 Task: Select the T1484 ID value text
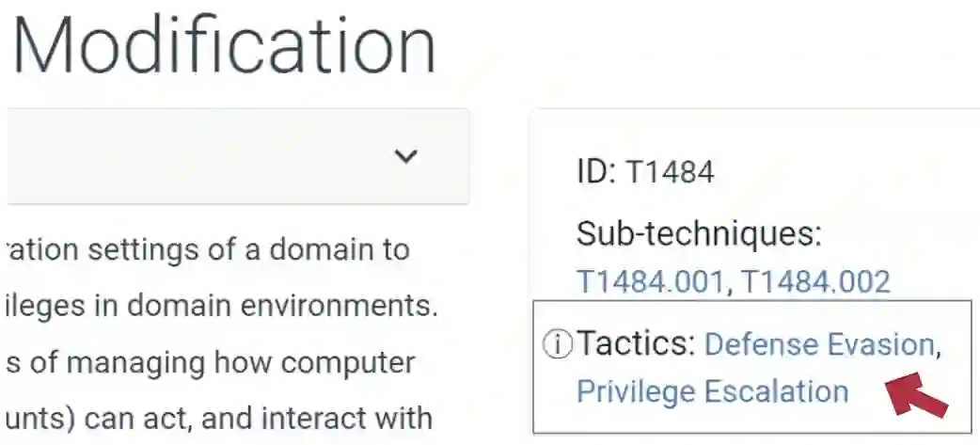670,172
